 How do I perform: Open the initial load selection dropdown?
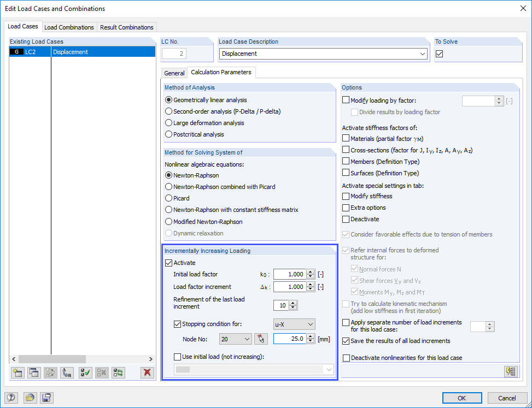tap(254, 370)
